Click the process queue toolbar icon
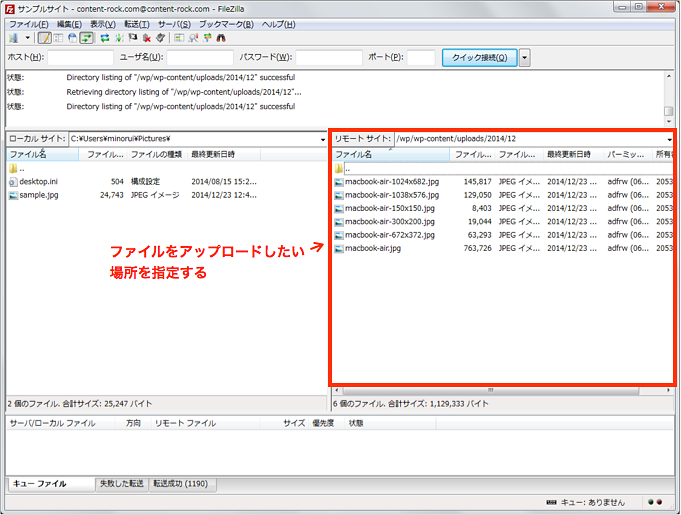Viewport: 681px width, 515px height. (x=119, y=38)
